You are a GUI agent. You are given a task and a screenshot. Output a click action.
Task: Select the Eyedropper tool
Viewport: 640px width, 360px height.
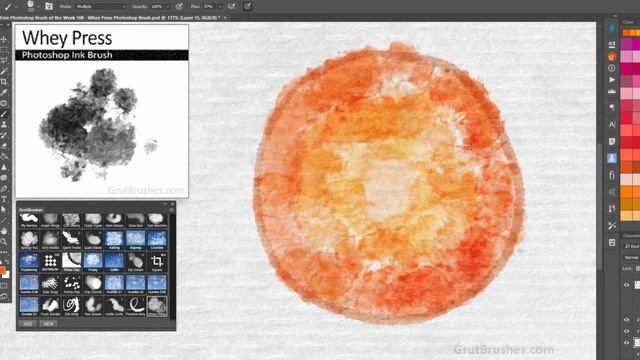[4, 93]
